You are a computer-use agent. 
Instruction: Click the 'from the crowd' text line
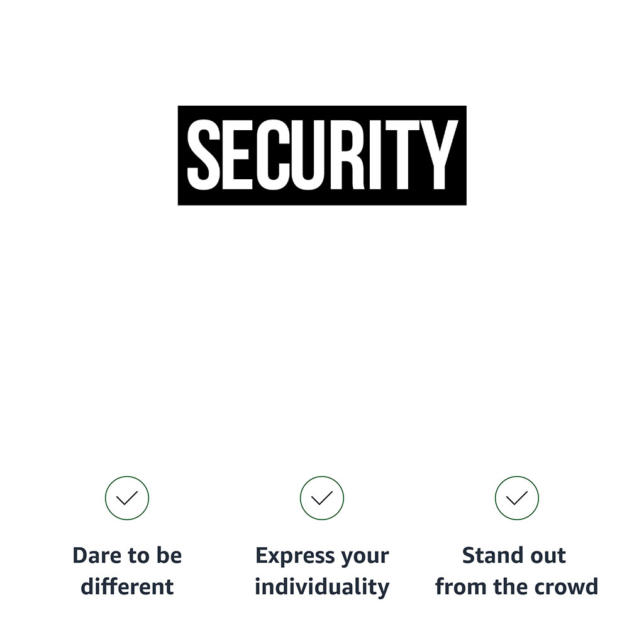pos(517,586)
